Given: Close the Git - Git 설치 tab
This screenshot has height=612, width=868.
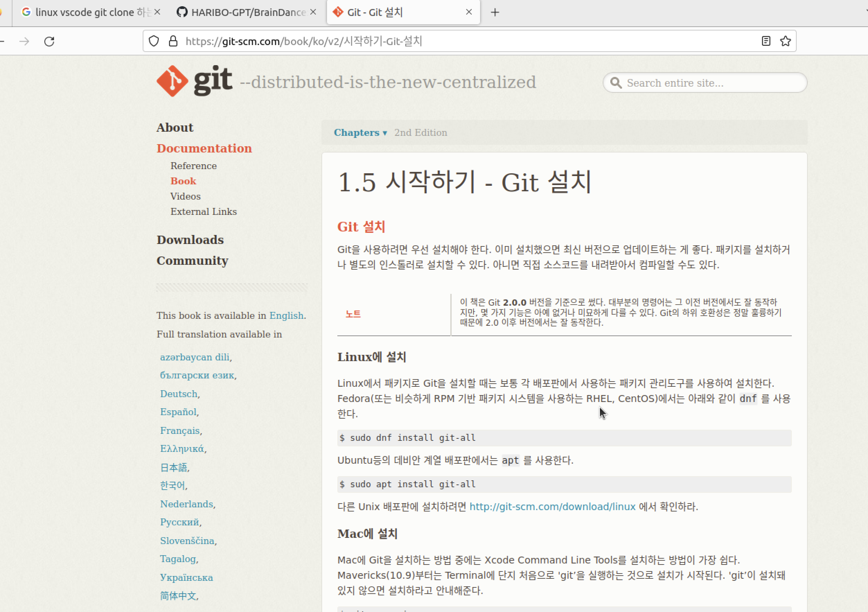Looking at the screenshot, I should pyautogui.click(x=469, y=12).
